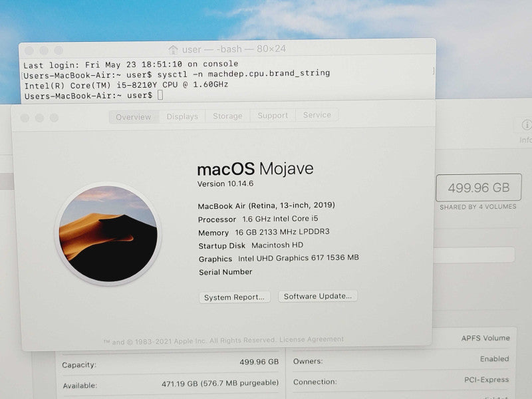Click Available 471.19 GB row in Disk Utility
The width and height of the screenshot is (532, 399).
pyautogui.click(x=171, y=384)
